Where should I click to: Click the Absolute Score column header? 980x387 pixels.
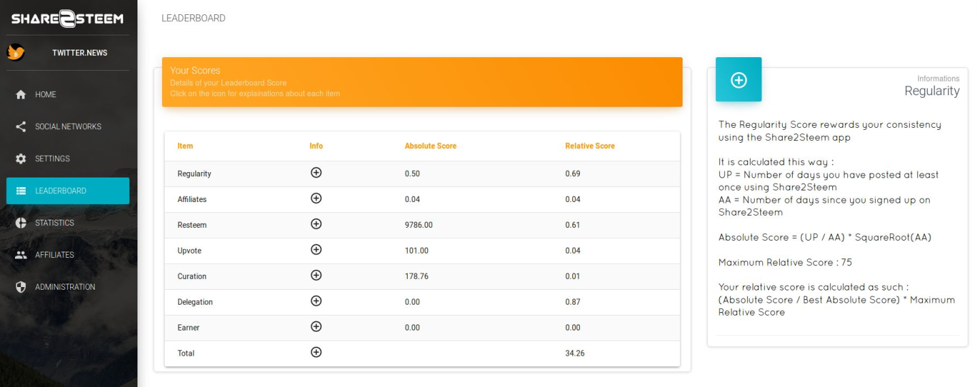[431, 146]
